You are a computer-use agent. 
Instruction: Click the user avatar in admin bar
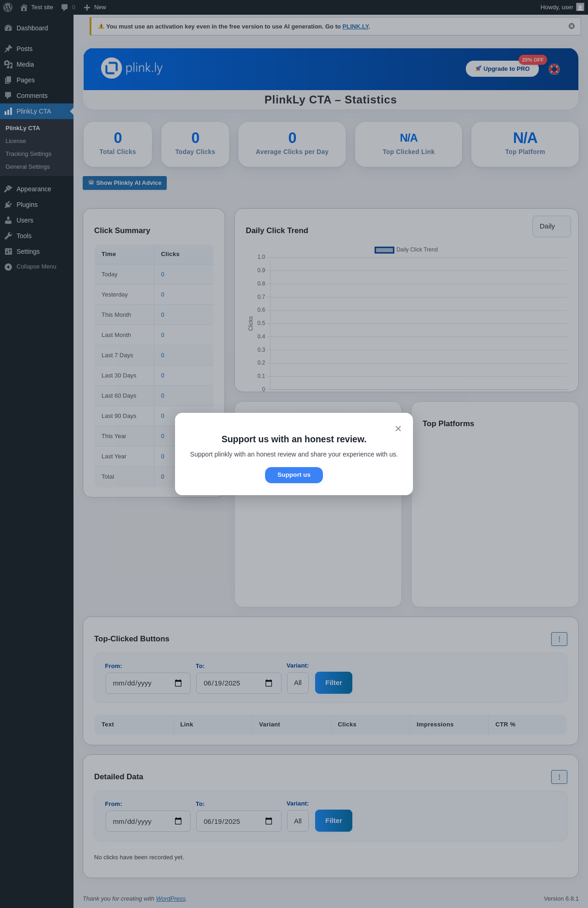(580, 7)
